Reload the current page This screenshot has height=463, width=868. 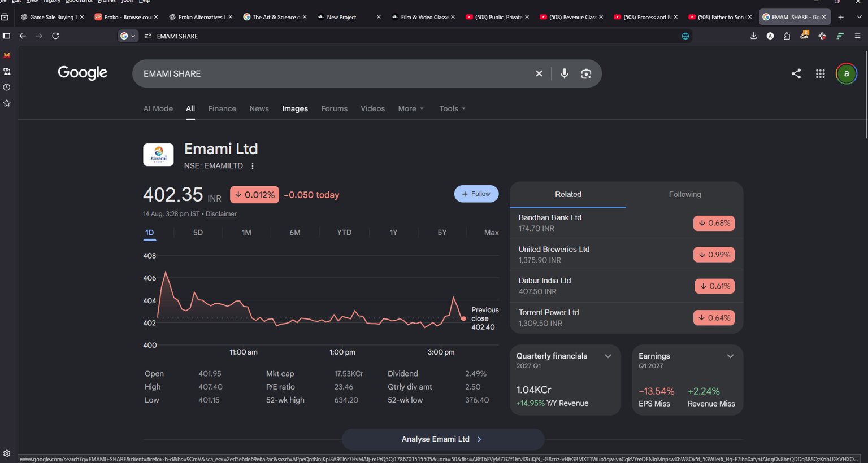[55, 36]
